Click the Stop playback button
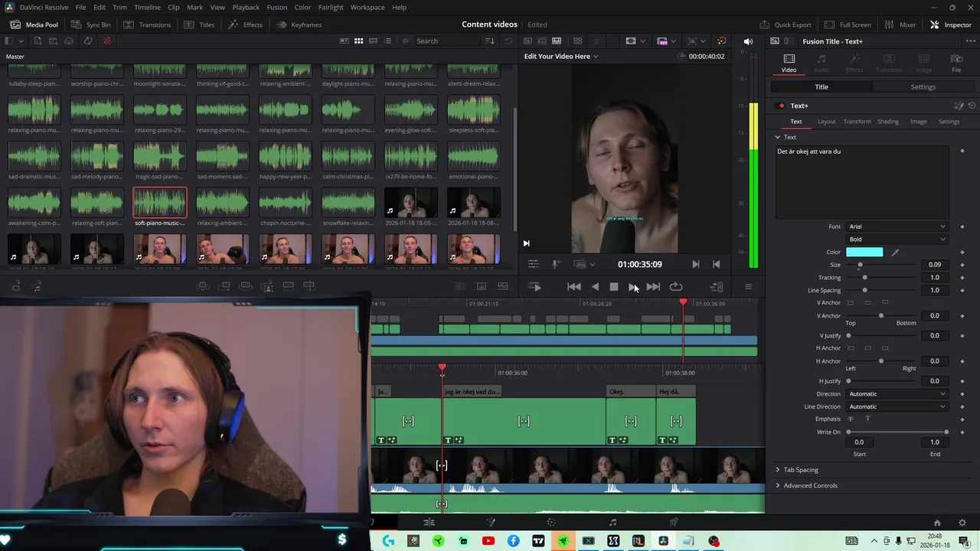 pos(614,287)
